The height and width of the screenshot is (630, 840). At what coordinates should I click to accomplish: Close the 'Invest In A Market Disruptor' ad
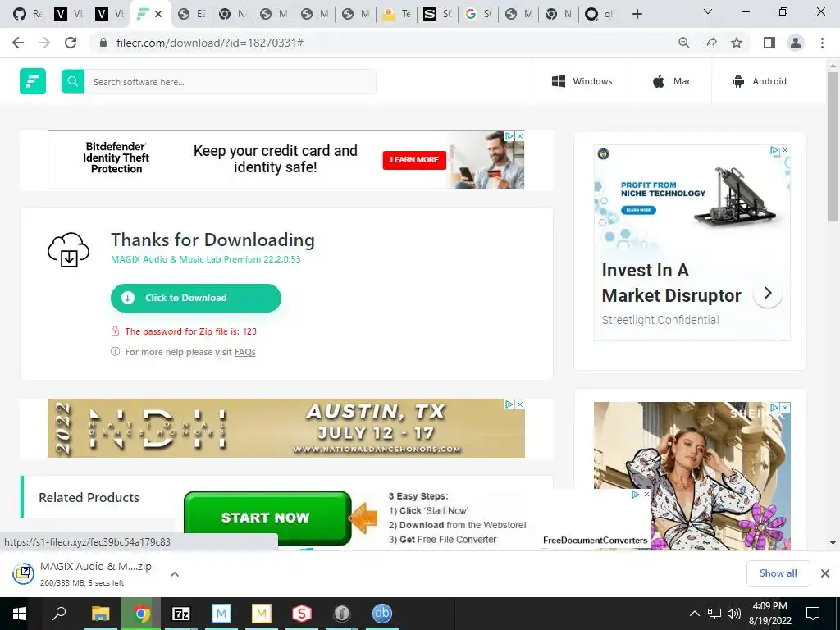click(785, 151)
